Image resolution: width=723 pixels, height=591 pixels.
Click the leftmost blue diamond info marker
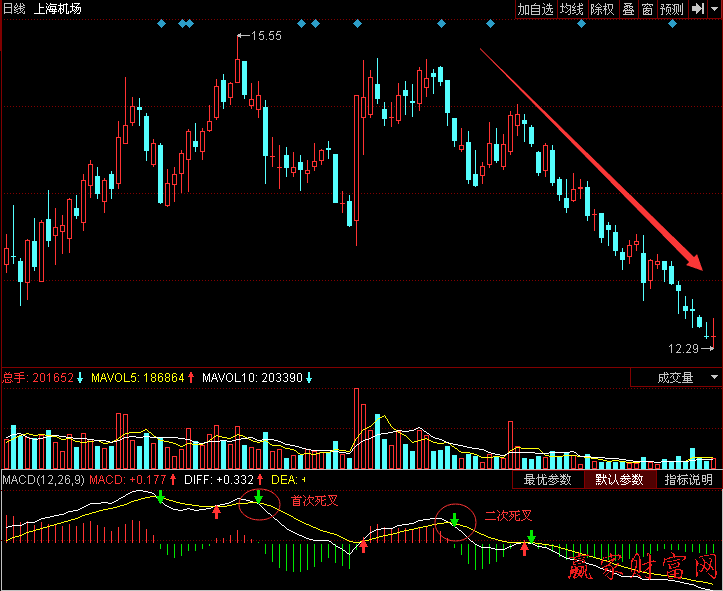coord(162,23)
